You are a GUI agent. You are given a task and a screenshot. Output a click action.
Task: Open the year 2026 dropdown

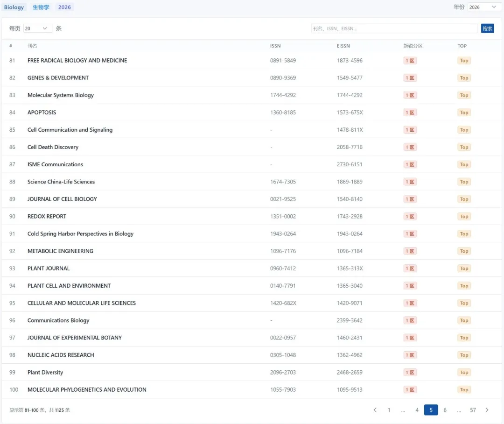click(x=483, y=7)
